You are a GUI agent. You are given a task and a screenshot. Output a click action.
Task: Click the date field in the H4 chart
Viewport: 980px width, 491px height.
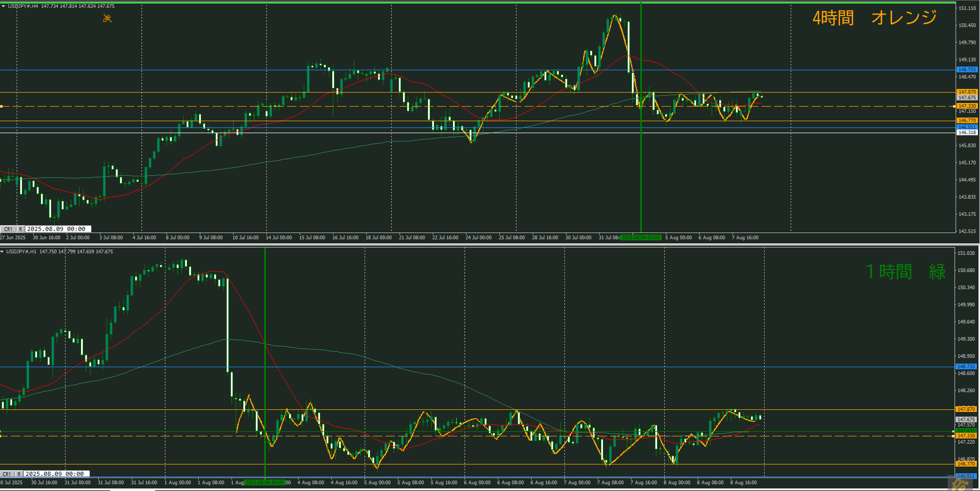(x=58, y=229)
